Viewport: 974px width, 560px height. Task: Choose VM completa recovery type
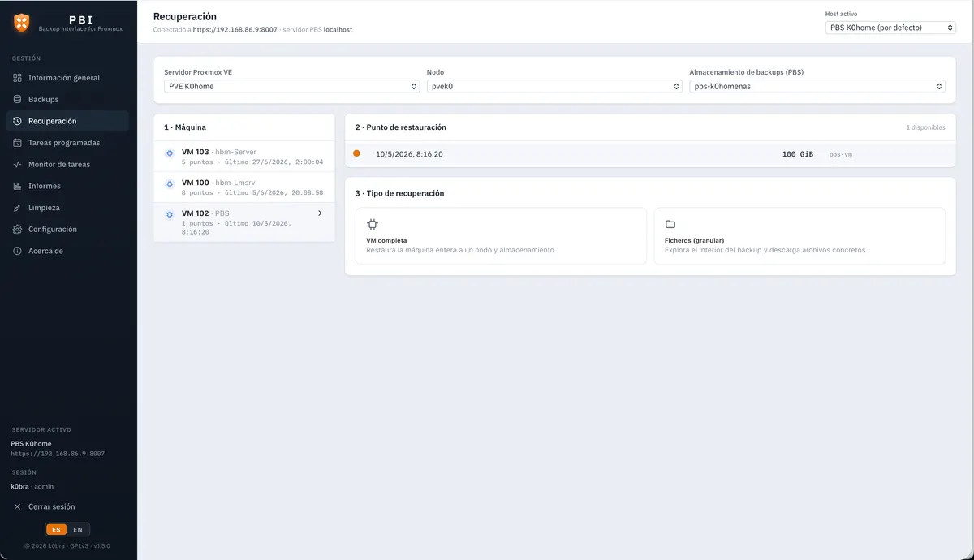click(x=501, y=235)
